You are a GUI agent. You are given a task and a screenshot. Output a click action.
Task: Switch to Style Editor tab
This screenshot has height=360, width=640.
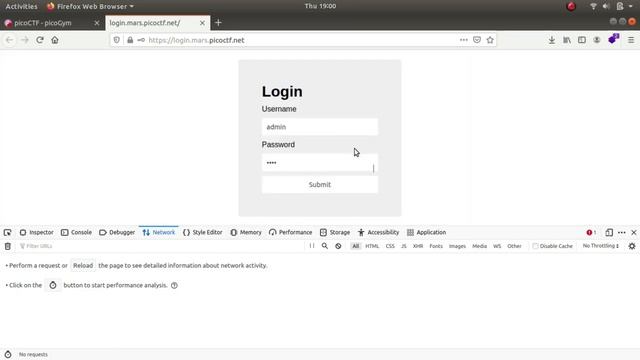pos(203,232)
